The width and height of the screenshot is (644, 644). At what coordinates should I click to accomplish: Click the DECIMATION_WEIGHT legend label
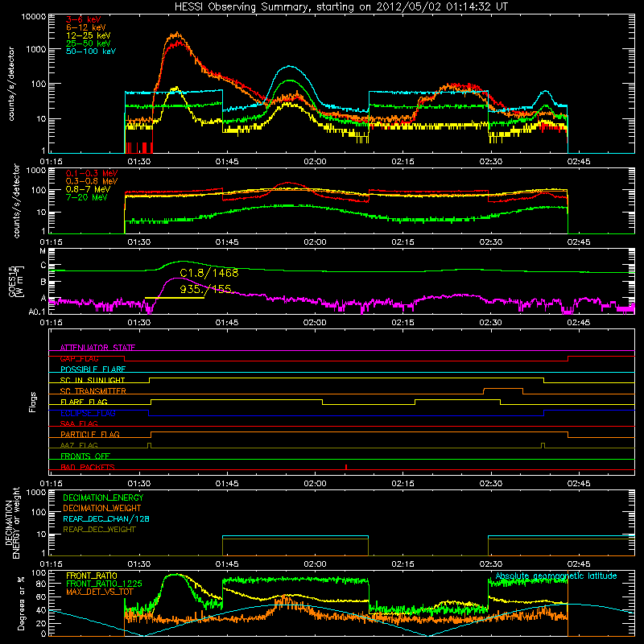(102, 509)
